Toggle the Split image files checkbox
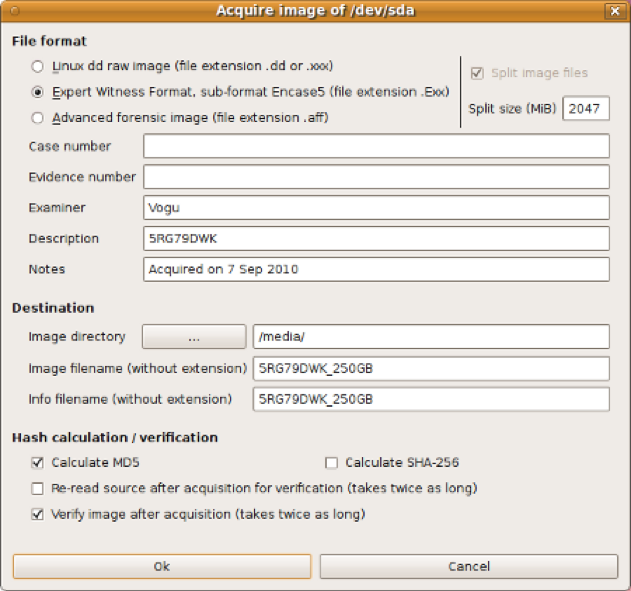Viewport: 631px width, 591px height. pyautogui.click(x=477, y=73)
